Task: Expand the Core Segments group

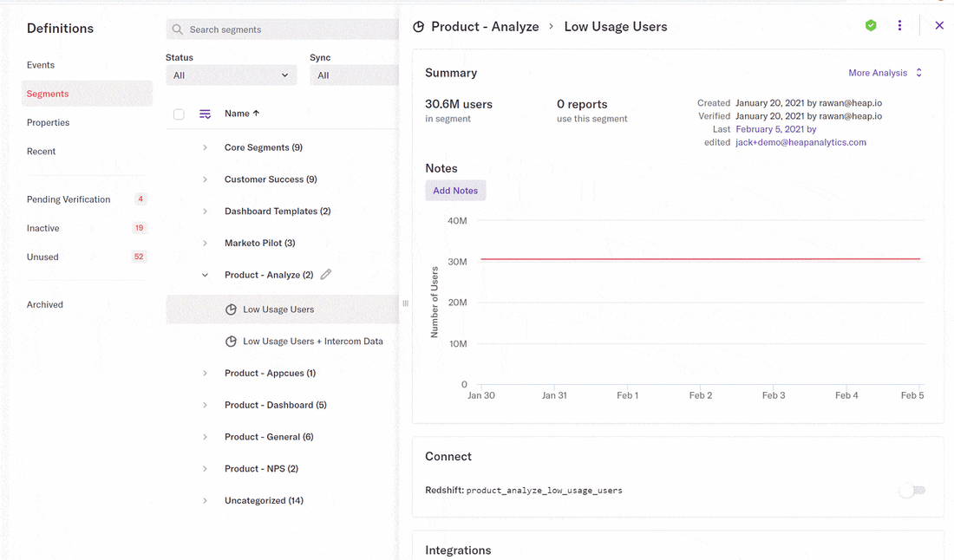Action: 206,147
